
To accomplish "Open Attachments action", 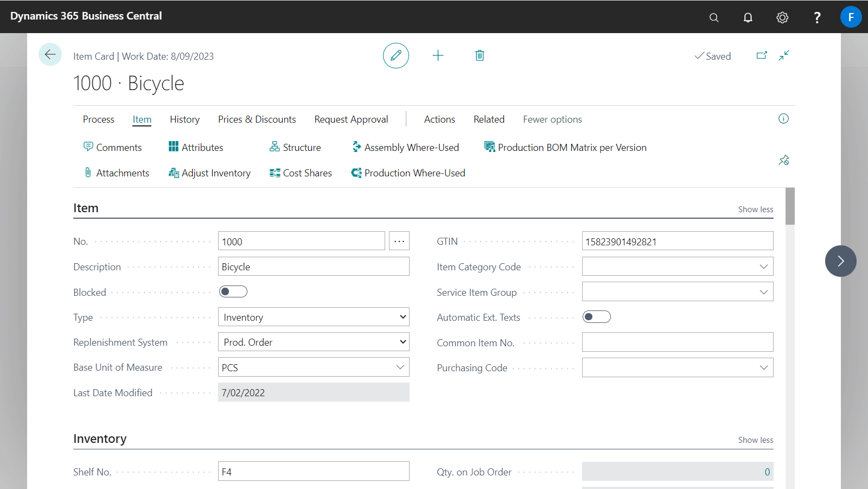I will [x=117, y=173].
